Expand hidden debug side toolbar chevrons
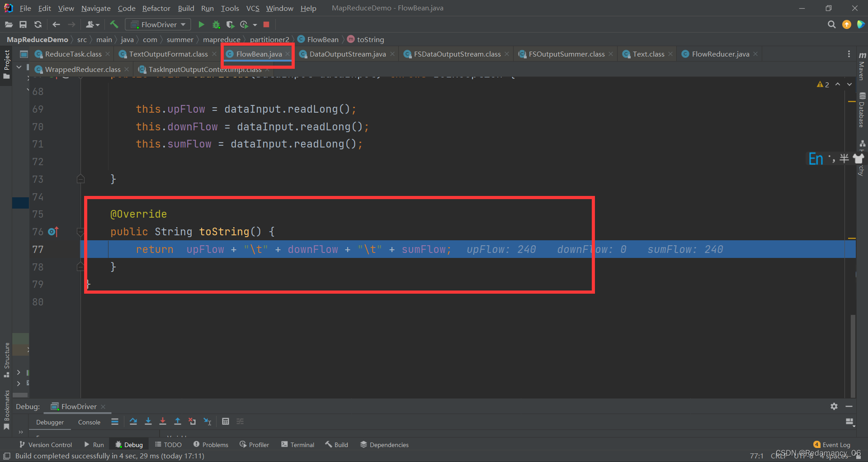This screenshot has height=462, width=868. click(x=21, y=432)
